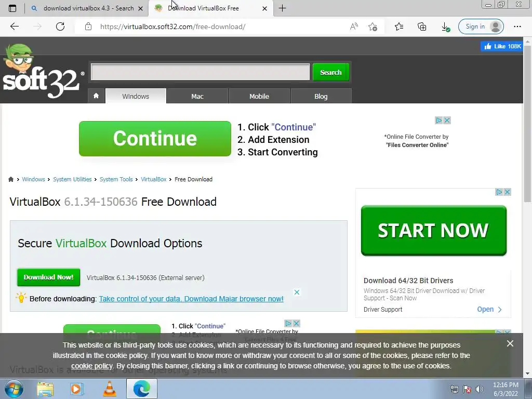
Task: Click the lightbulb tip icon
Action: [21, 298]
